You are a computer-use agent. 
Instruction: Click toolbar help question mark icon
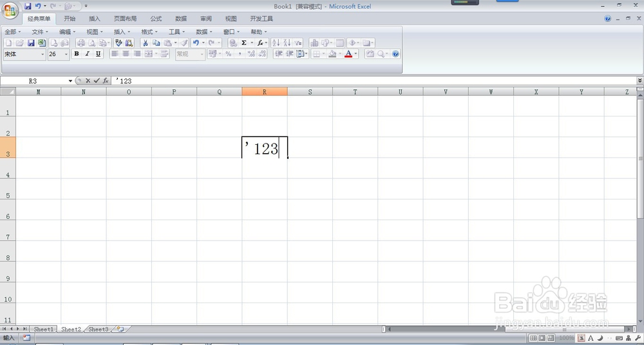(395, 54)
